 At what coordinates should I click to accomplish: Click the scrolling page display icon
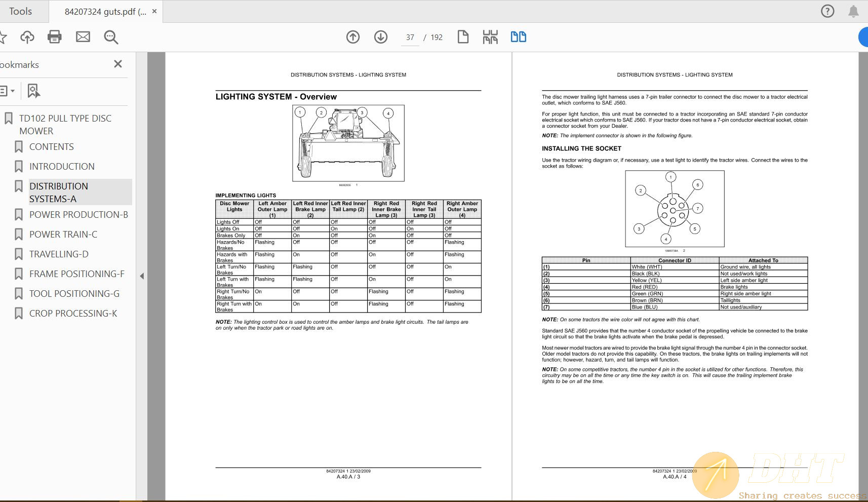click(490, 37)
